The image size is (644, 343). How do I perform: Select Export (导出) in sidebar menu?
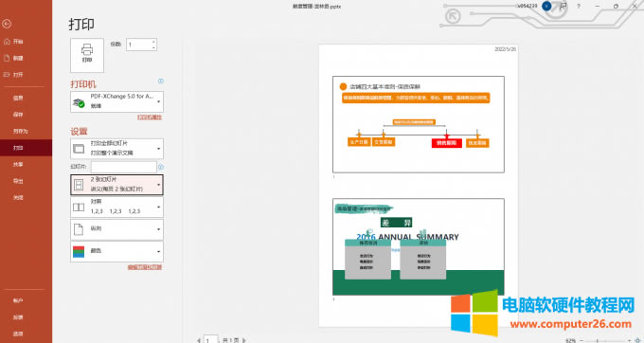click(18, 181)
